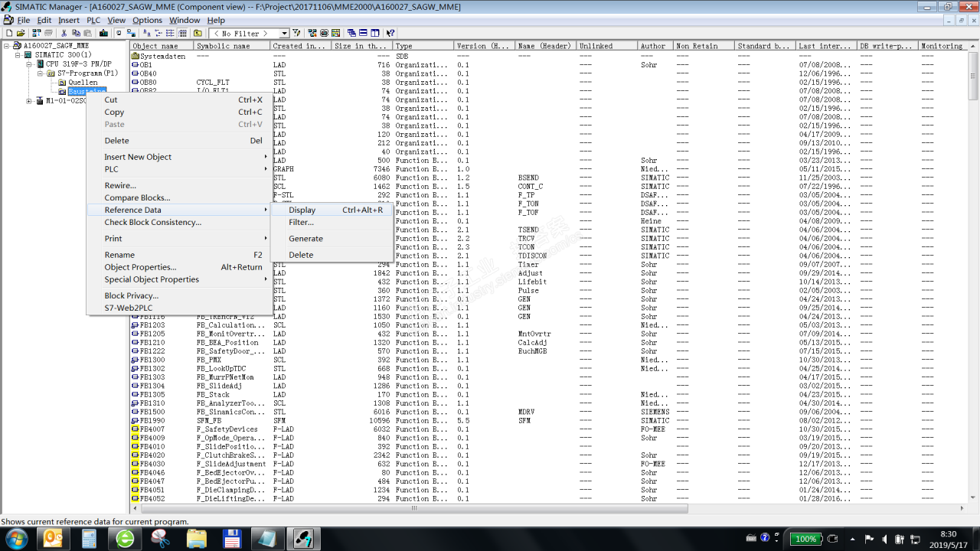Screen dimensions: 980x551
Task: Sort by the Symbolic name column header
Action: pos(232,46)
